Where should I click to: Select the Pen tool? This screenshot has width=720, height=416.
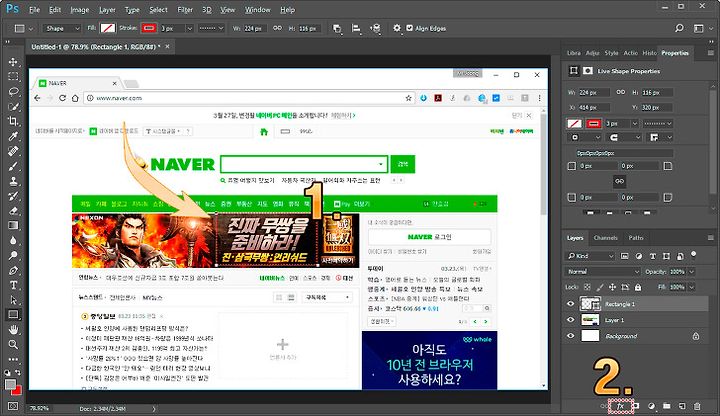pyautogui.click(x=13, y=270)
